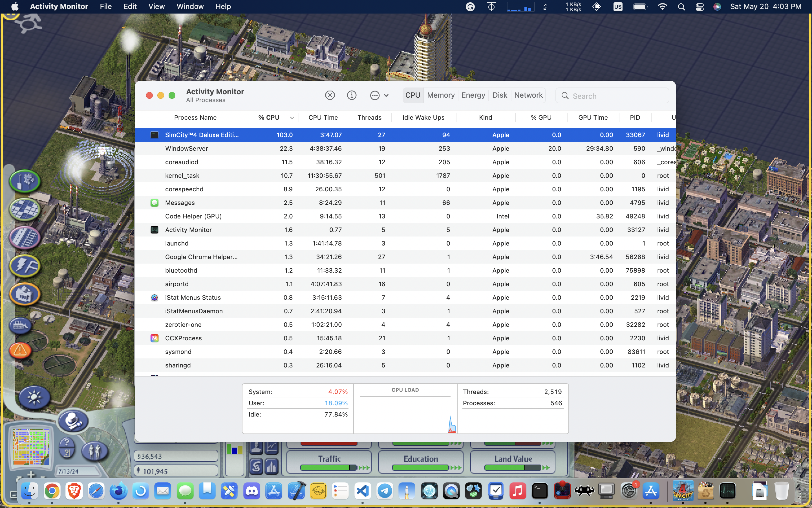This screenshot has height=508, width=812.
Task: Click the Spotlight search icon in menu bar
Action: click(681, 7)
